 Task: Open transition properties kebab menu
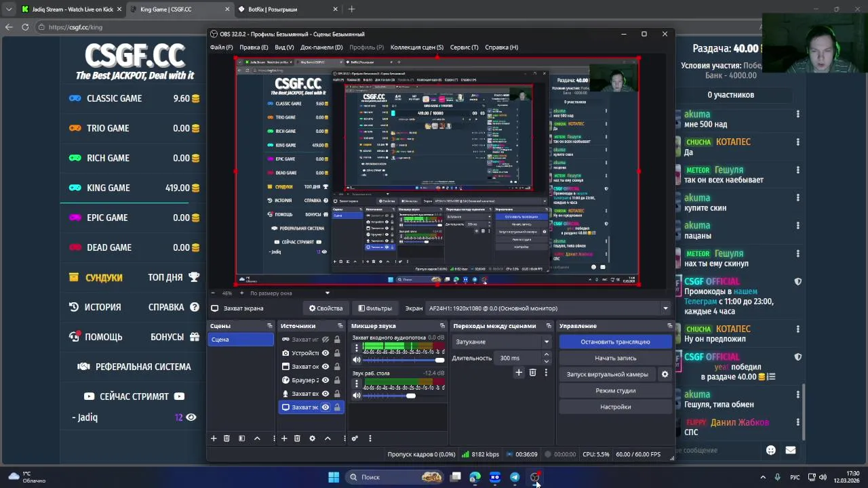pyautogui.click(x=546, y=372)
